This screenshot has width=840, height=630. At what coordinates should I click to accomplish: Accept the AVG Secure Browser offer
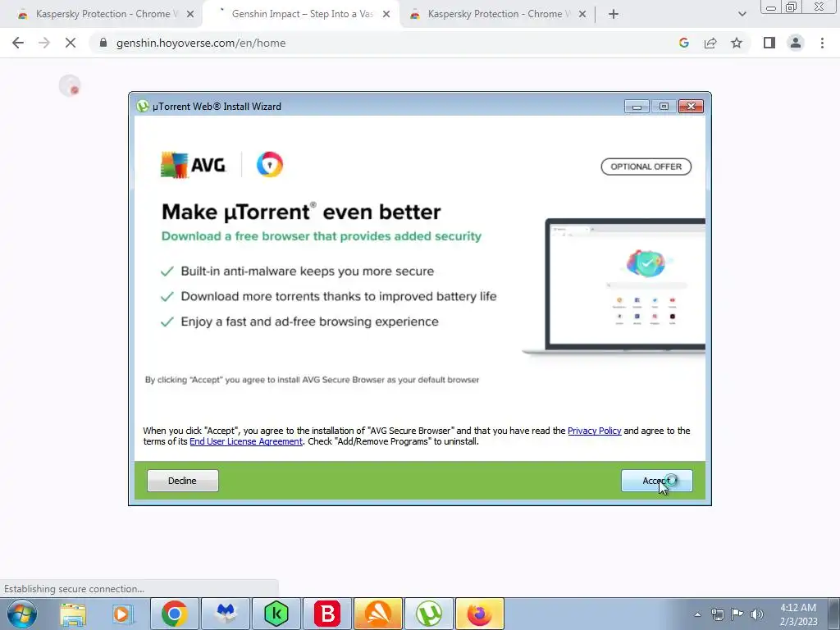click(656, 481)
